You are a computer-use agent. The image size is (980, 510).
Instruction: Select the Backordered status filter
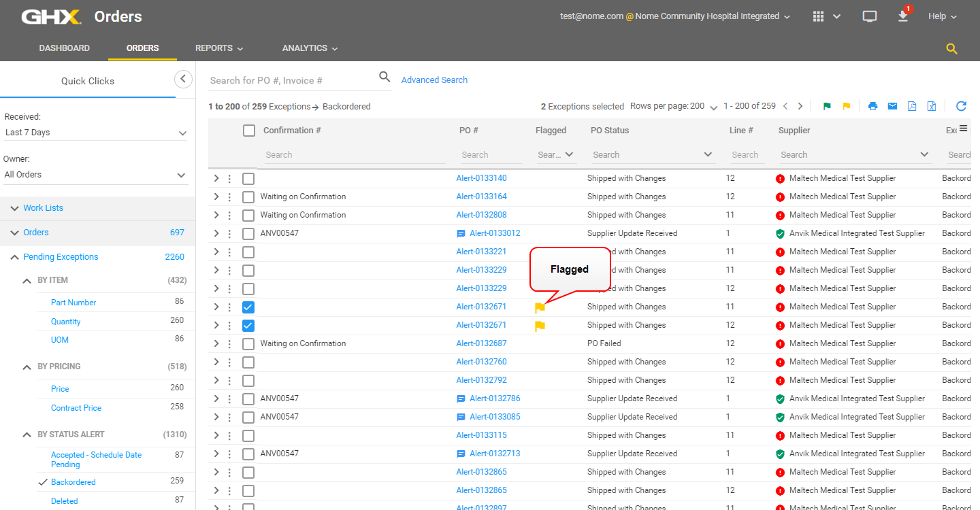[x=73, y=482]
